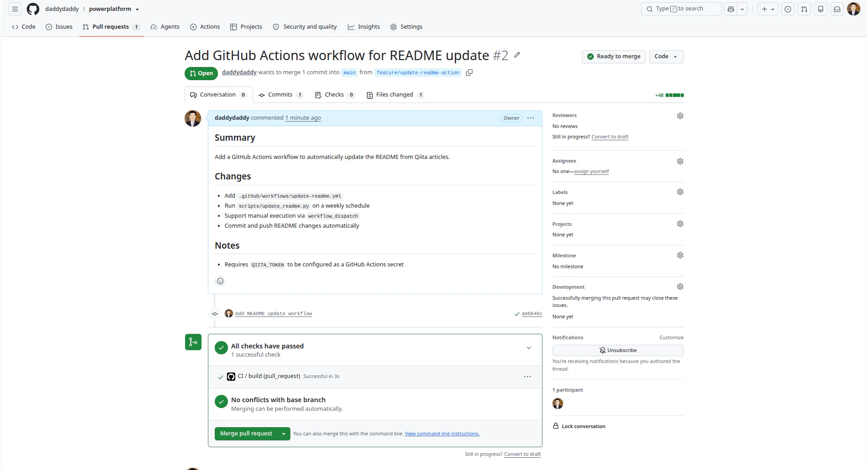The width and height of the screenshot is (868, 470).
Task: Click Customize notifications link
Action: click(672, 337)
